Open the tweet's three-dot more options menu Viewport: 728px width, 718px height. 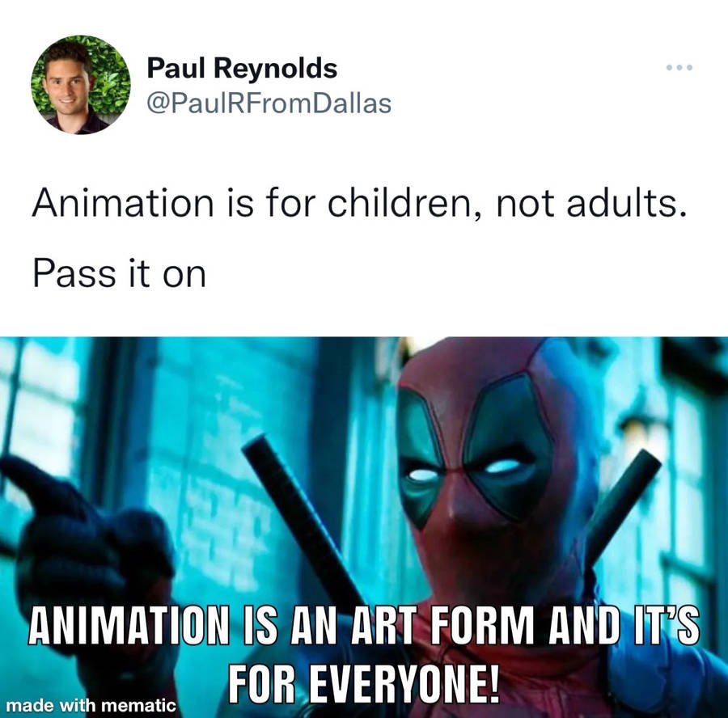click(679, 67)
